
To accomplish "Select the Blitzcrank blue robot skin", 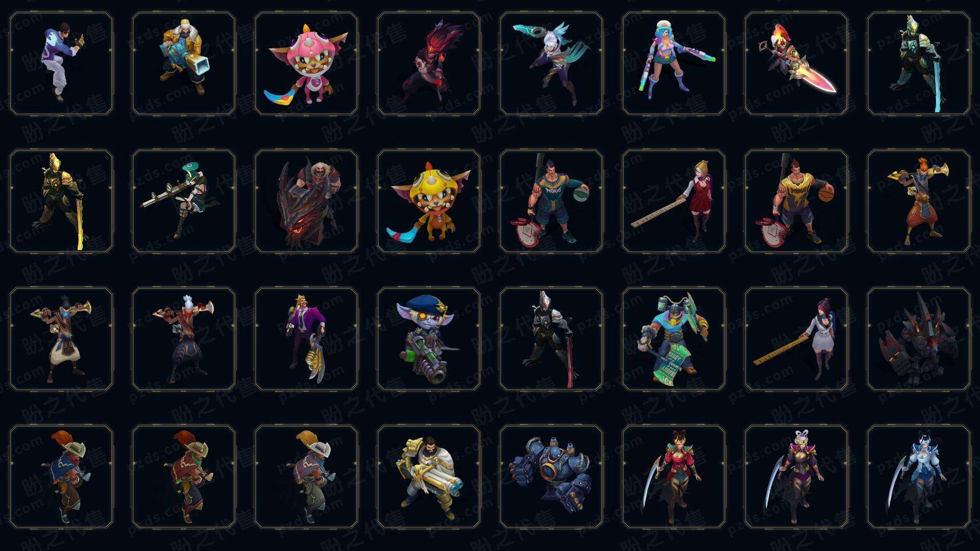I will point(551,477).
